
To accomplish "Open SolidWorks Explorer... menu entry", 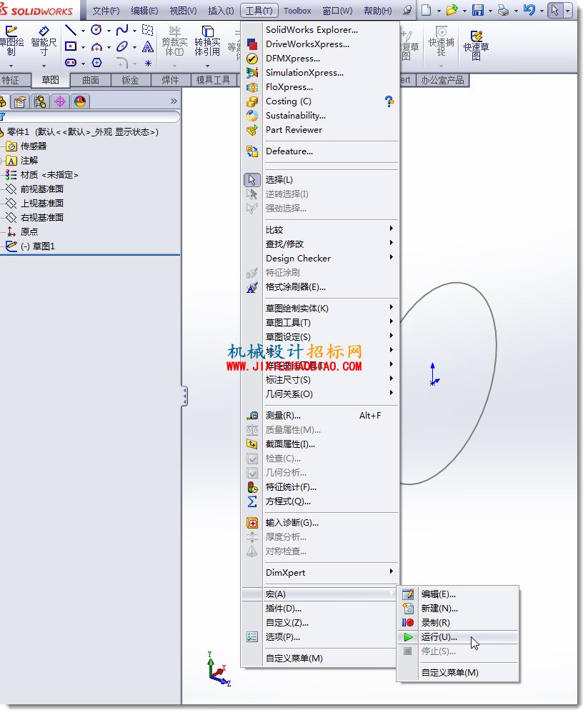I will [320, 29].
